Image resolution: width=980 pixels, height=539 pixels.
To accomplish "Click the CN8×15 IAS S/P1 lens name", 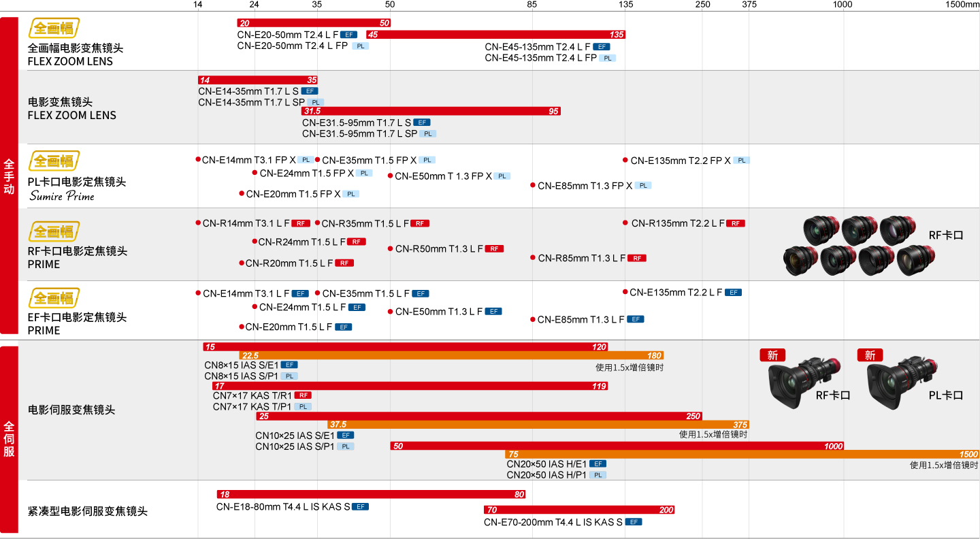I will pyautogui.click(x=242, y=376).
